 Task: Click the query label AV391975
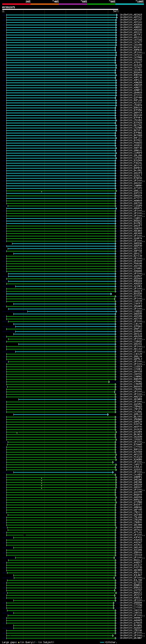[8, 7]
